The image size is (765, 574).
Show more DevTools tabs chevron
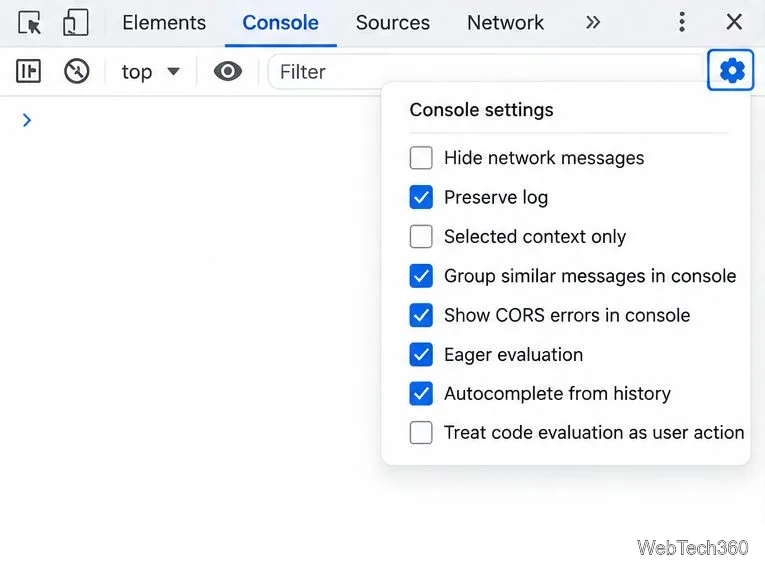593,22
